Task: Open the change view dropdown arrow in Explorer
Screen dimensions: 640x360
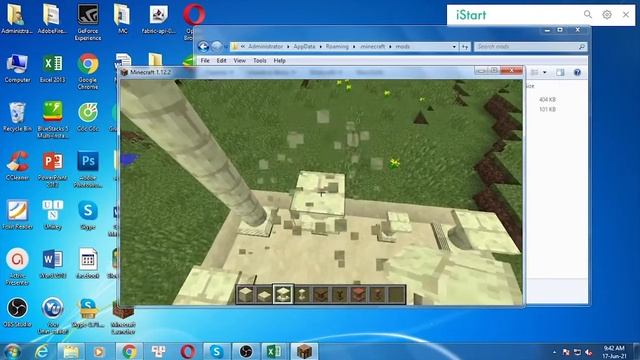Action: [x=544, y=73]
